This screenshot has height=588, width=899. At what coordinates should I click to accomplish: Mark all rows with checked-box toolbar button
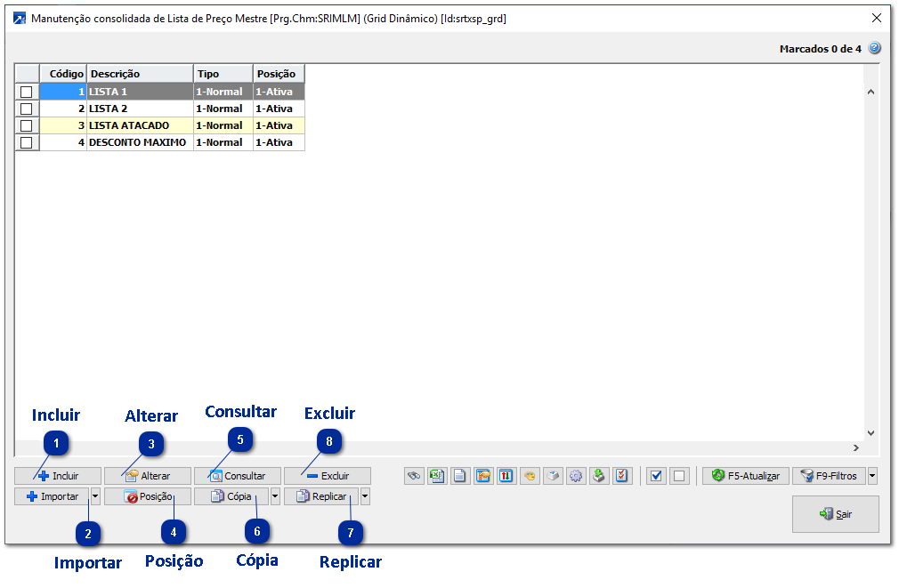click(657, 476)
